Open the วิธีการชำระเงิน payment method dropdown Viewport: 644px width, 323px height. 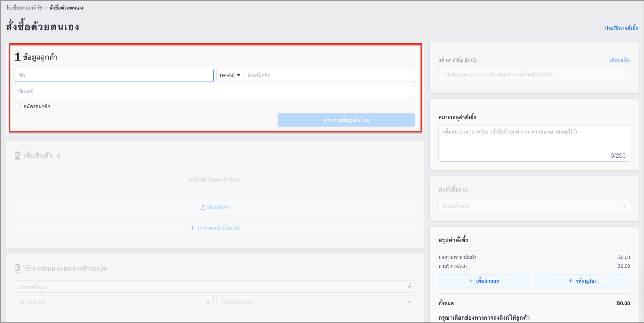tap(316, 302)
